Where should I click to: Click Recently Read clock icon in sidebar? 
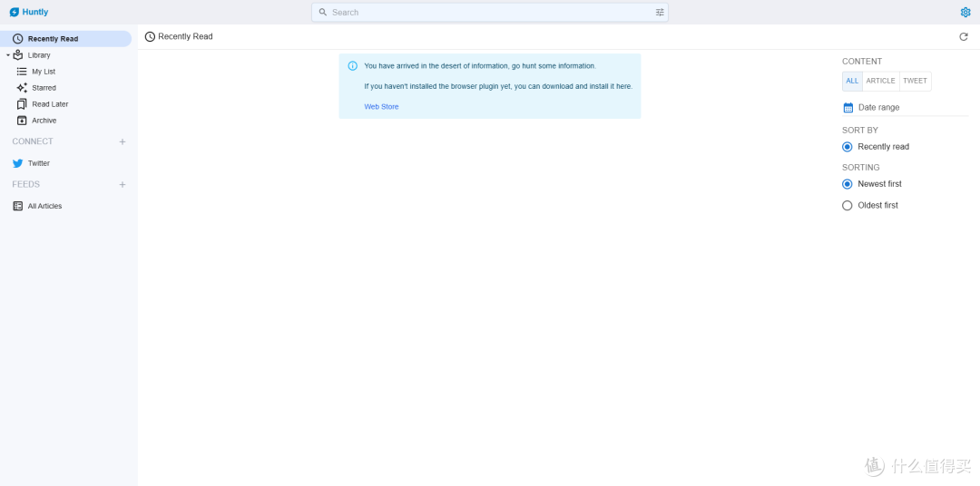coord(17,39)
